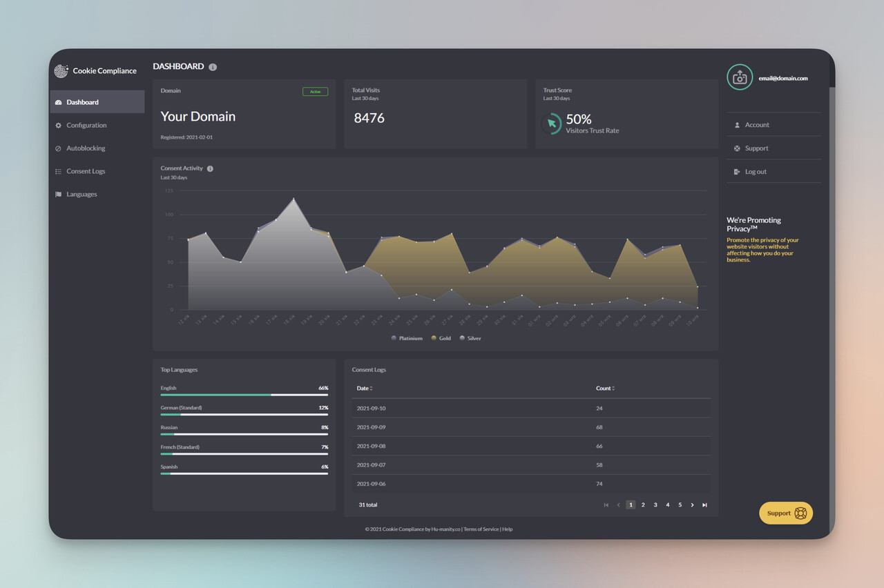The width and height of the screenshot is (884, 588).
Task: Toggle Platinium series in chart legend
Action: tap(407, 338)
